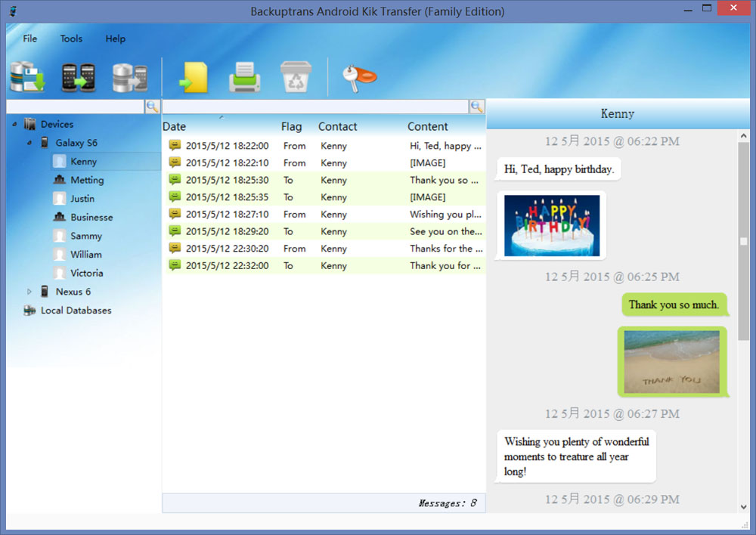Image resolution: width=756 pixels, height=535 pixels.
Task: Click the export messages yellow file icon
Action: (x=194, y=77)
